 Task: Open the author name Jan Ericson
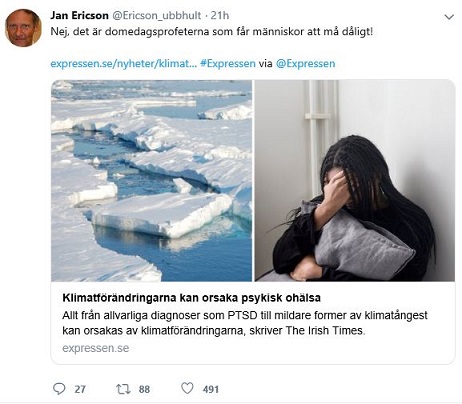[x=79, y=15]
